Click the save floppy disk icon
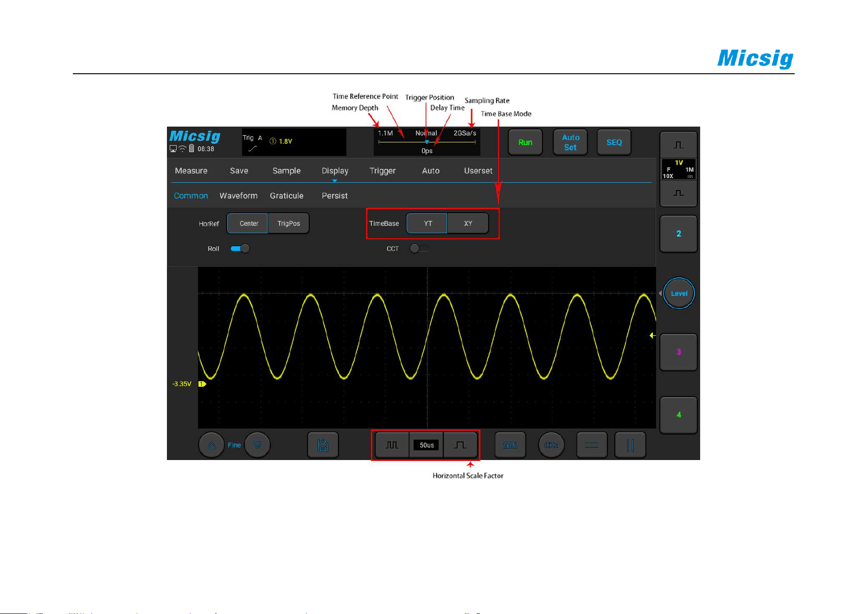This screenshot has width=868, height=614. 323,445
